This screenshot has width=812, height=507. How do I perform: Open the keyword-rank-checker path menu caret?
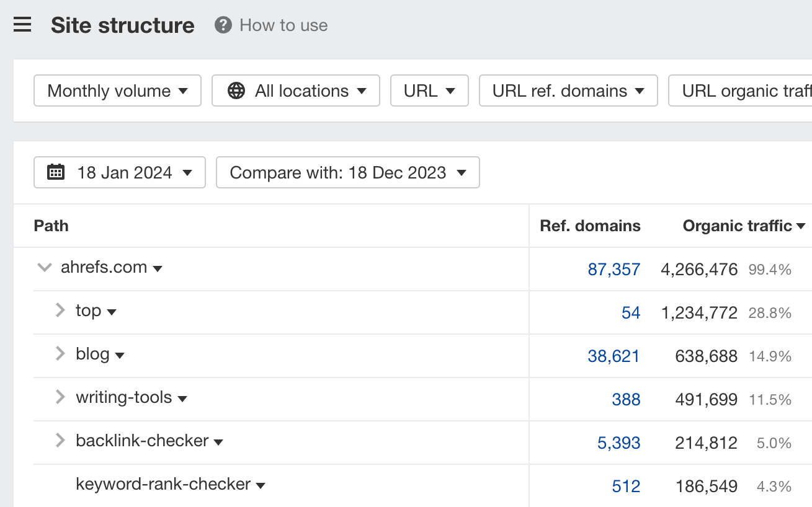[261, 485]
